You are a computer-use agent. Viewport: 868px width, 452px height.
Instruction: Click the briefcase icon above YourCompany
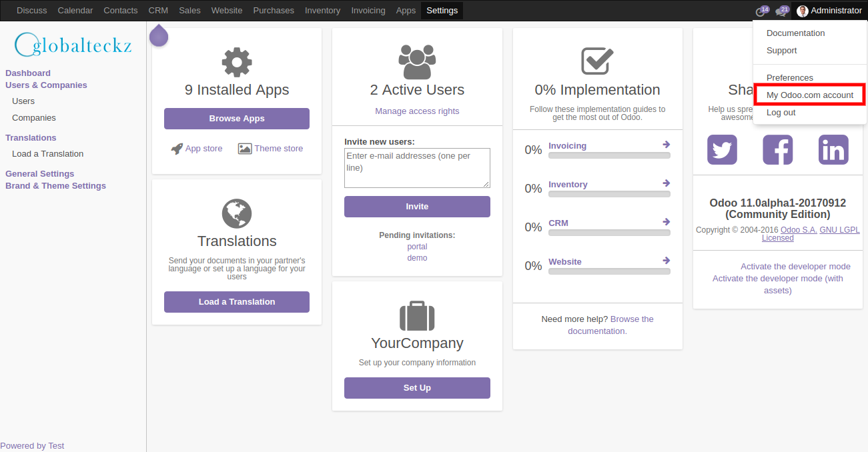click(417, 316)
